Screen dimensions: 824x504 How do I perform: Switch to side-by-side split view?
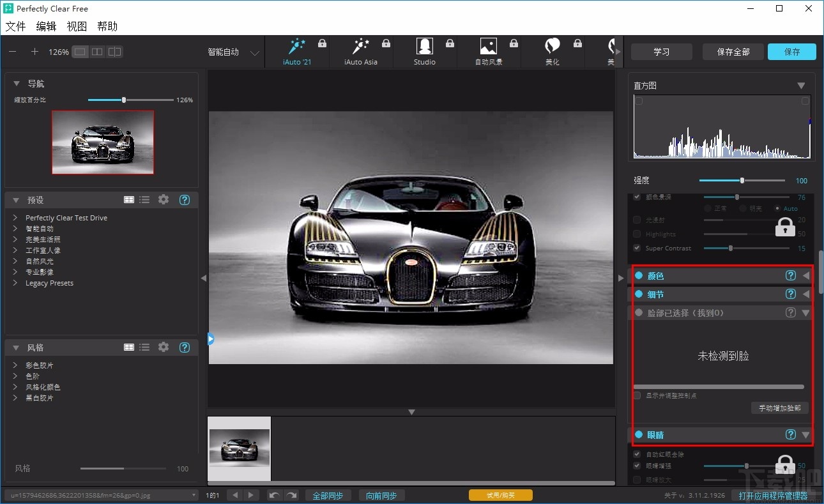pos(97,52)
